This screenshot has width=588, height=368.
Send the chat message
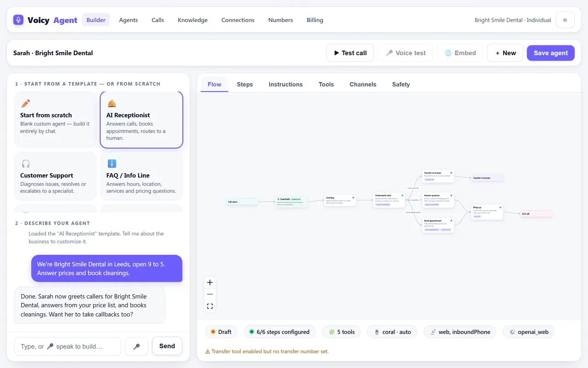167,346
